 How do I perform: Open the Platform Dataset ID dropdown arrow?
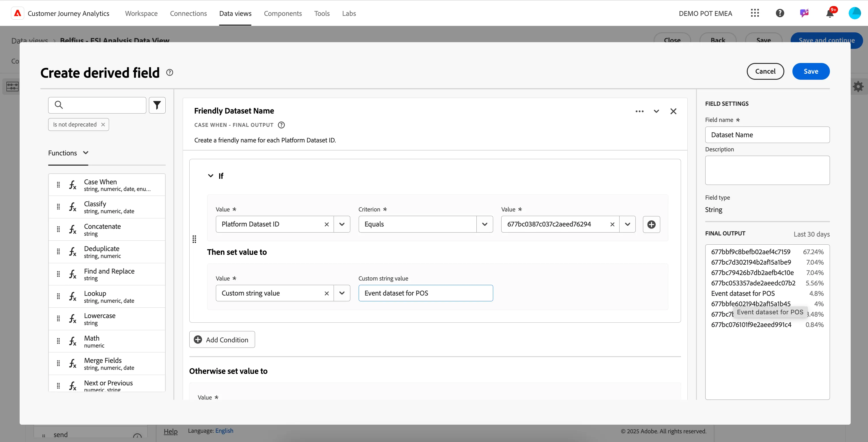point(342,224)
